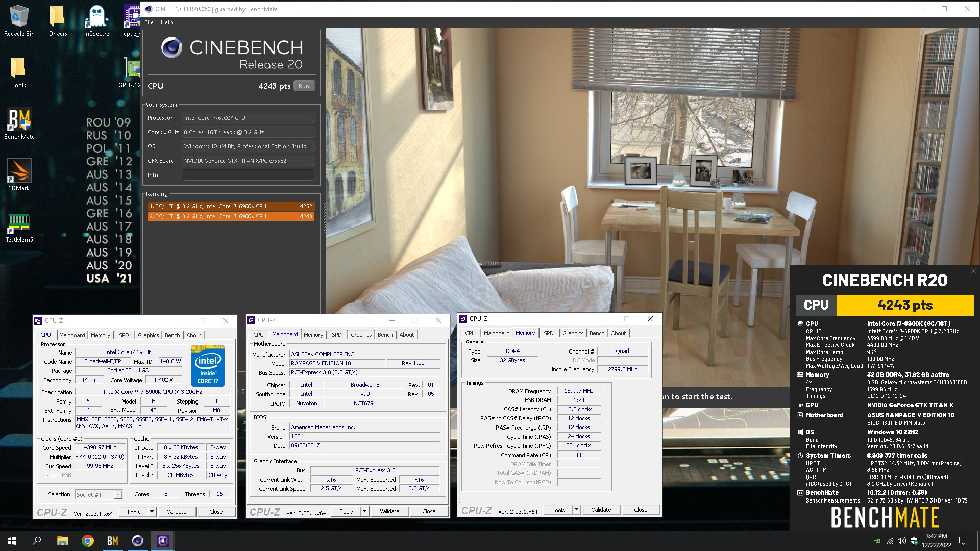Open the cpuz desktop icon
This screenshot has height=551, width=980.
132,21
